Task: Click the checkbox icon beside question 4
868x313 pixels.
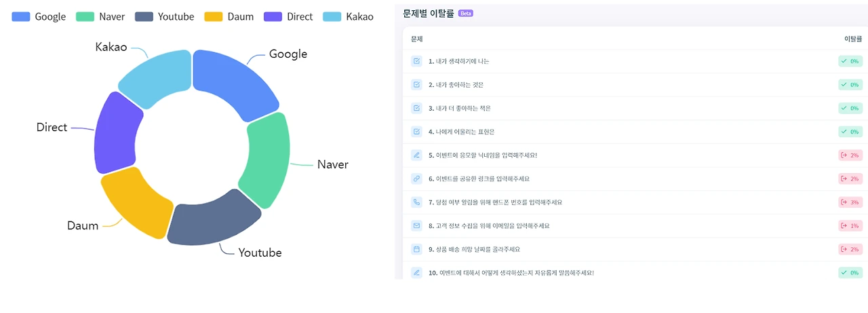Action: [416, 132]
